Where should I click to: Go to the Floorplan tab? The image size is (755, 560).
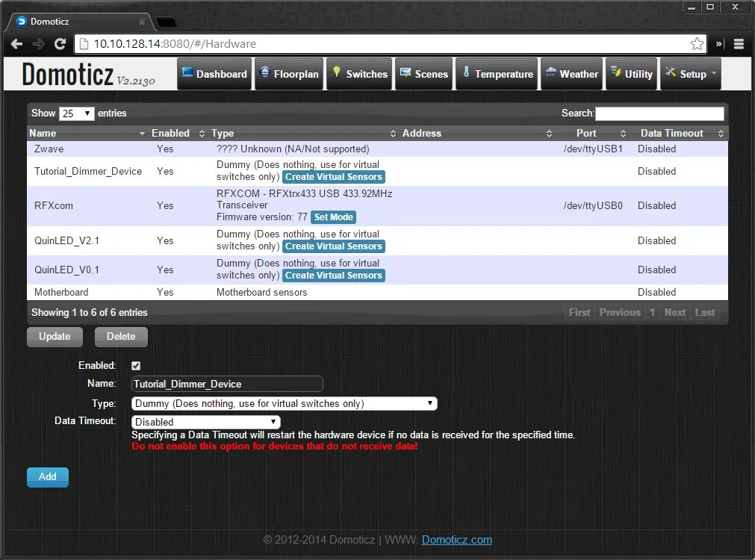289,74
